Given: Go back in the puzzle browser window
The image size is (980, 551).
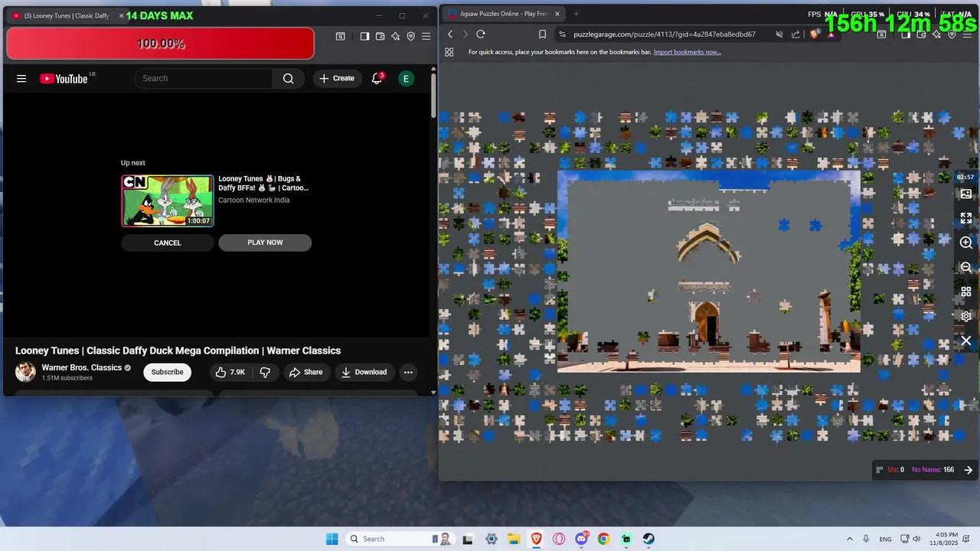Looking at the screenshot, I should click(450, 34).
